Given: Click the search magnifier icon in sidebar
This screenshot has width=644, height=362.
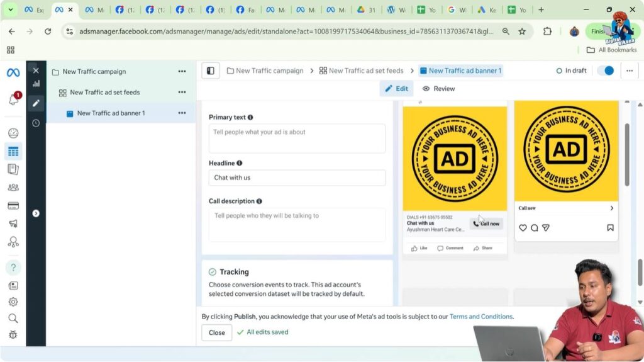Looking at the screenshot, I should 13,319.
